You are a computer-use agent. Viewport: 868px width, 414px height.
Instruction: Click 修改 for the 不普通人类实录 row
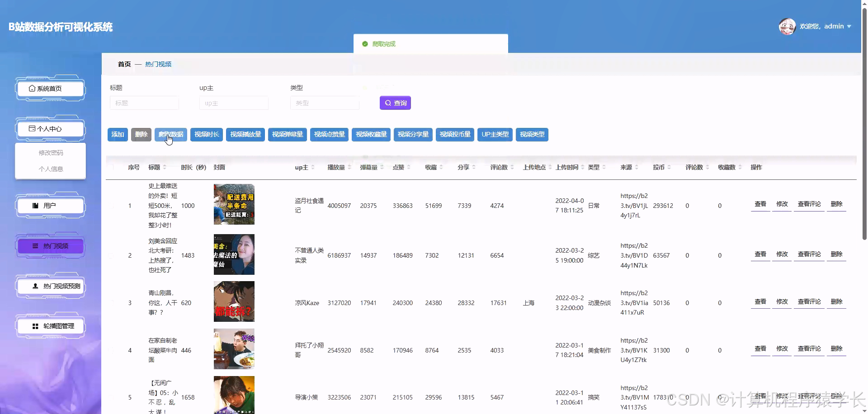click(782, 254)
